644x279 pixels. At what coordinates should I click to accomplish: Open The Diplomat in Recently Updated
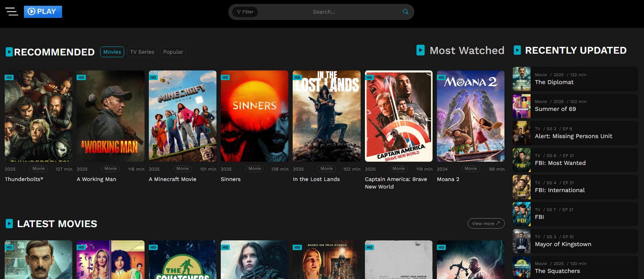[x=575, y=79]
